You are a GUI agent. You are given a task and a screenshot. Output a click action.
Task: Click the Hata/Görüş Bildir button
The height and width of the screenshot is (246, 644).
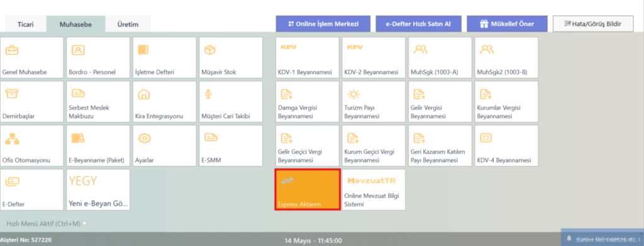[593, 24]
